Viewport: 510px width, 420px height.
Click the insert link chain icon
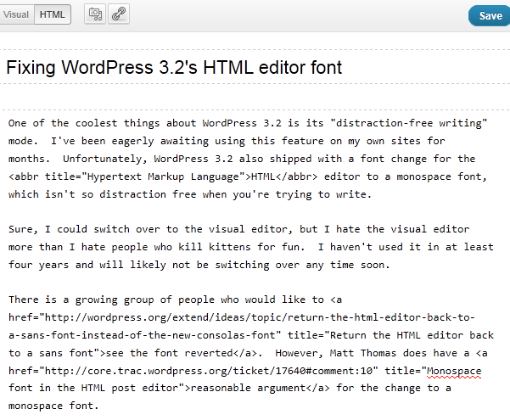tap(119, 14)
